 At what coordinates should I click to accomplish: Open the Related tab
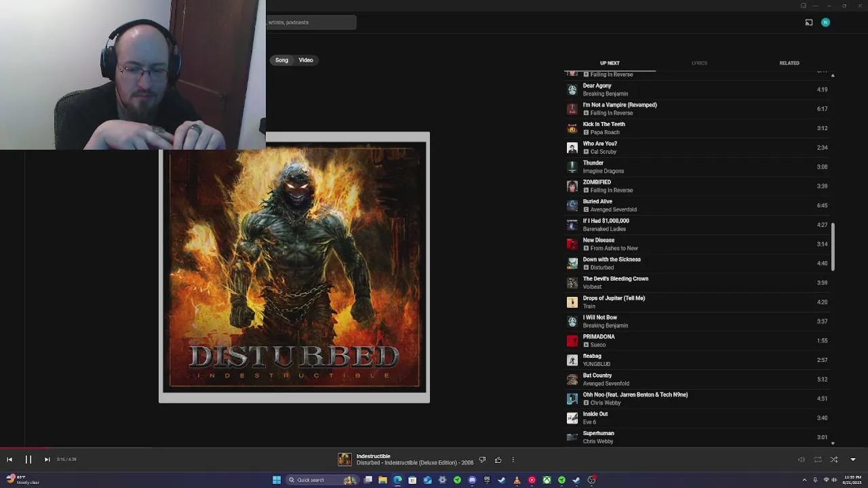789,63
